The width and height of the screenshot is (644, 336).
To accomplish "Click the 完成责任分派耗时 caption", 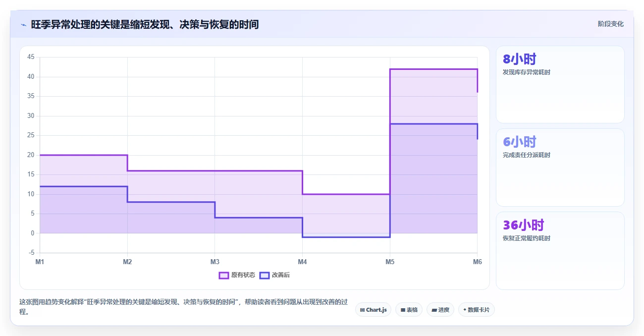I will (526, 155).
